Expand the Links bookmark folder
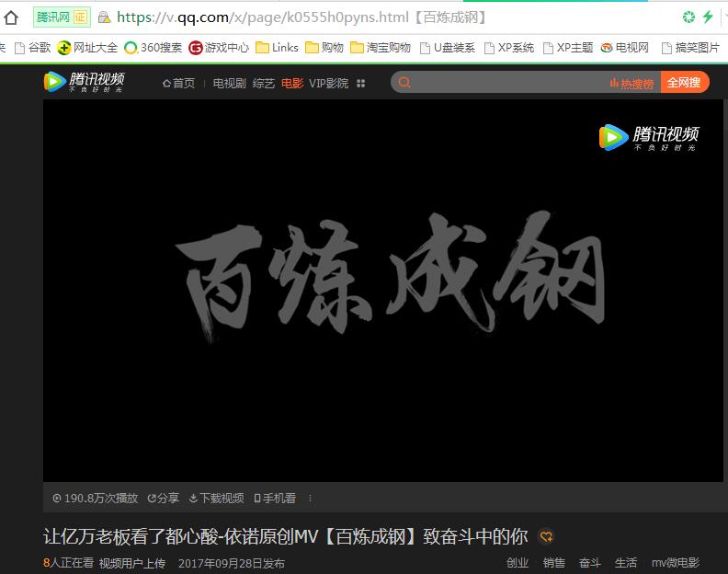Image resolution: width=728 pixels, height=574 pixels. point(277,48)
